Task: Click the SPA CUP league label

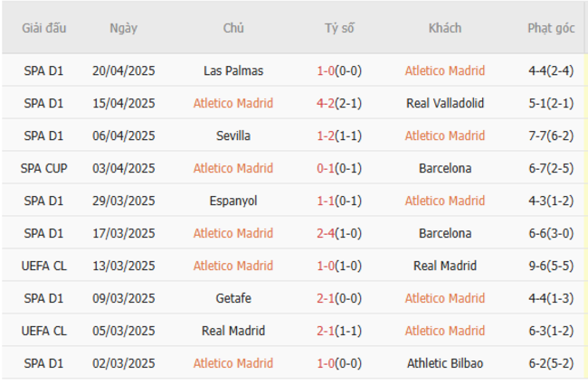Action: coord(45,168)
